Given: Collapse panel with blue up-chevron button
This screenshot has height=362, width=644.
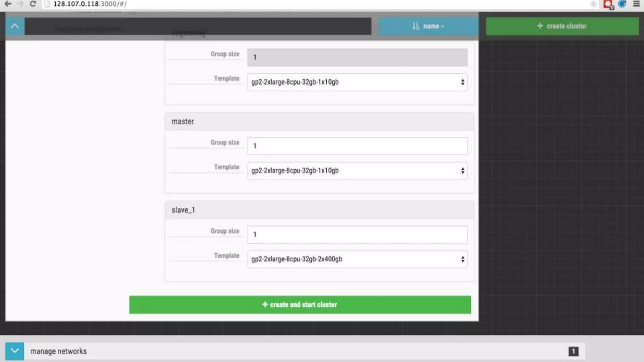Looking at the screenshot, I should pos(15,26).
